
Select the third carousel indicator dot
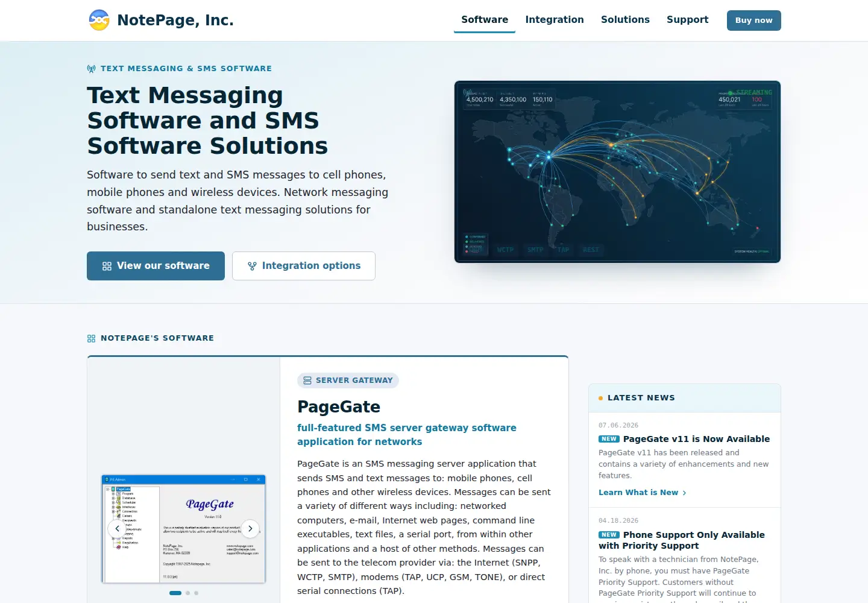click(197, 593)
